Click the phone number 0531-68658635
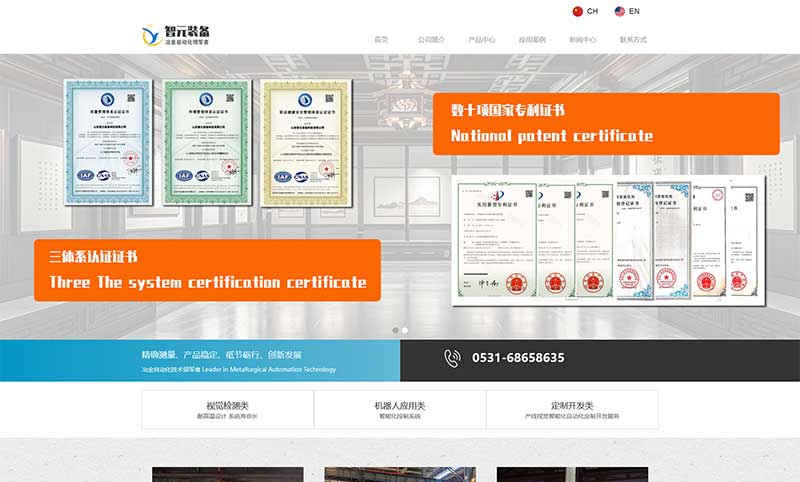Screen dimensions: 800x482 tap(518, 357)
